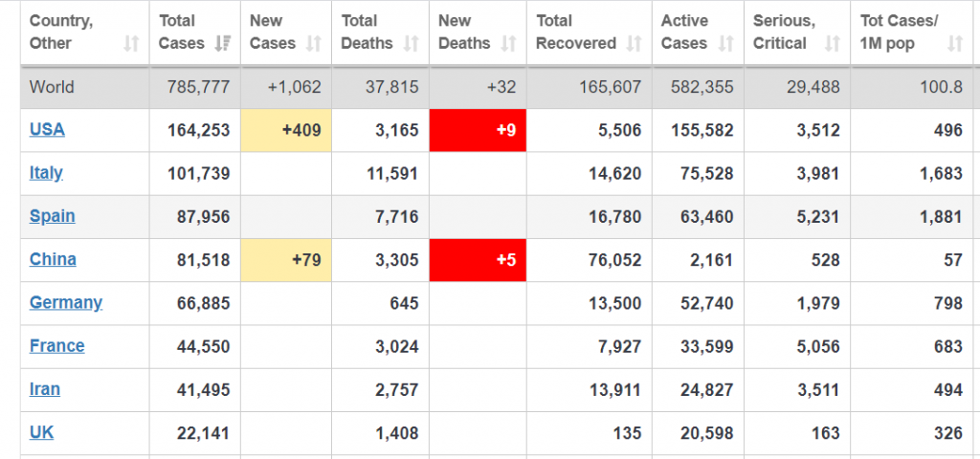Open the Germany country page
This screenshot has height=459, width=980.
66,303
